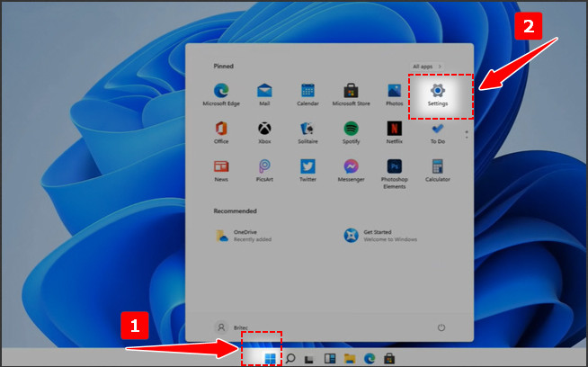Open the Xbox app
Image resolution: width=588 pixels, height=367 pixels.
(x=264, y=132)
